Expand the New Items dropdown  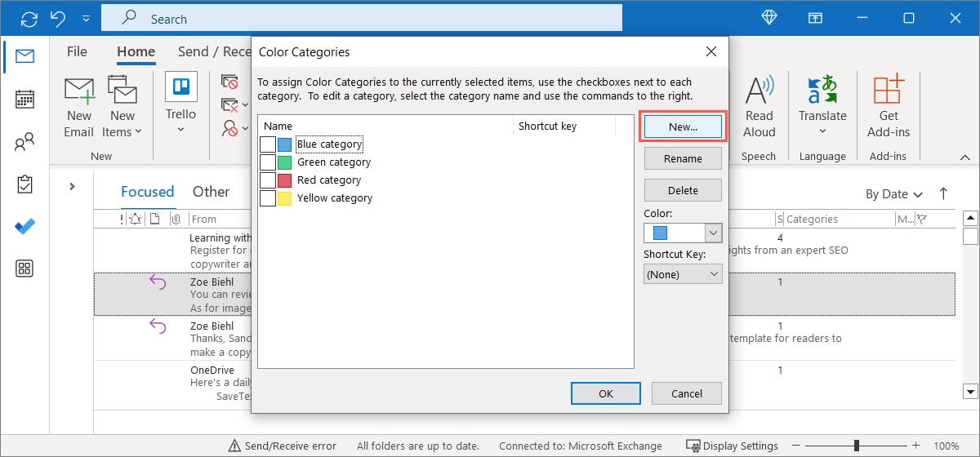click(x=122, y=107)
